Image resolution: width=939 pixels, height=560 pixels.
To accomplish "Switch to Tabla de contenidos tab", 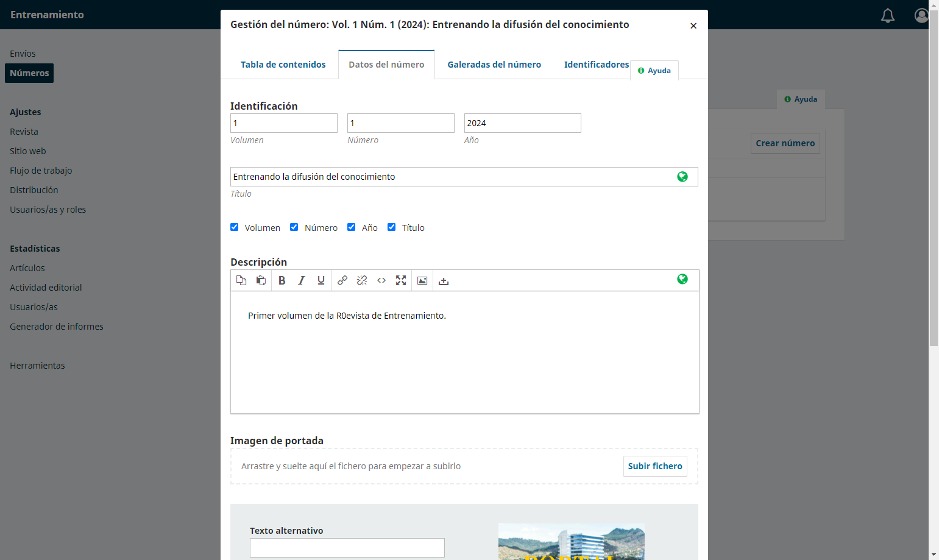I will tap(283, 65).
